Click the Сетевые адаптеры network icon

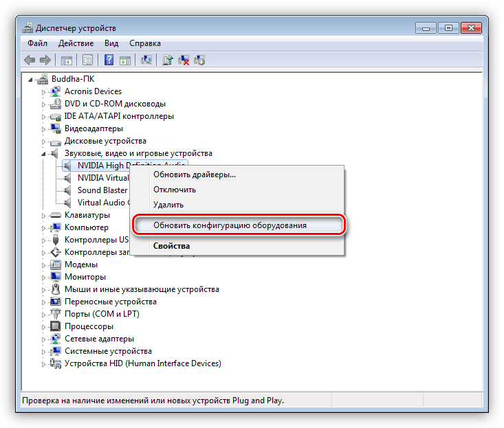click(55, 339)
